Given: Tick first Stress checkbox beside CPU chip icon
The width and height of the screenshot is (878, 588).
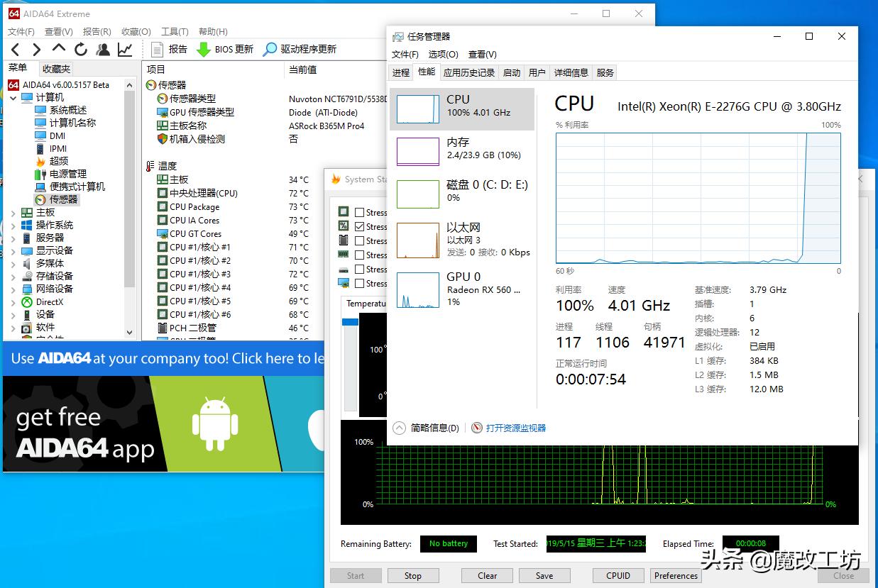Looking at the screenshot, I should (360, 212).
